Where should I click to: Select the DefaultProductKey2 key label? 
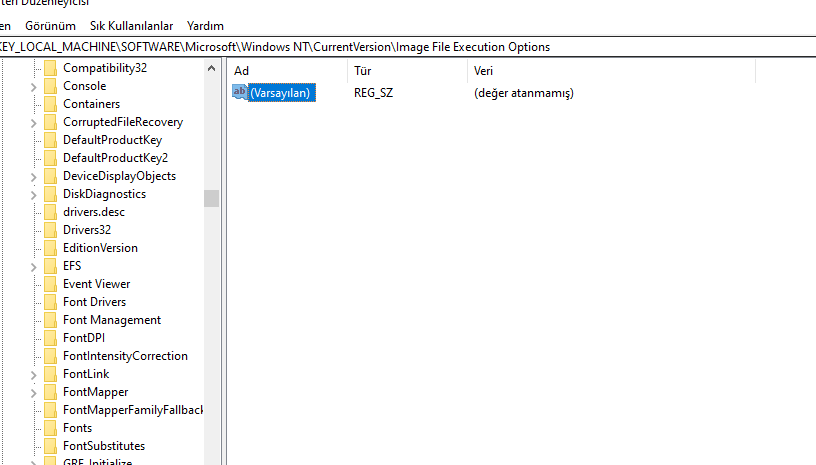pos(116,158)
